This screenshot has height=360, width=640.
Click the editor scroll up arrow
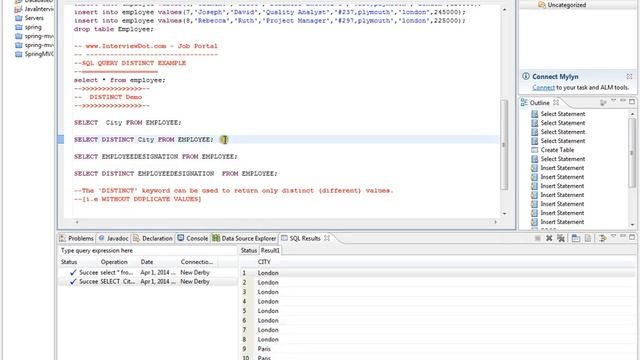[x=504, y=9]
